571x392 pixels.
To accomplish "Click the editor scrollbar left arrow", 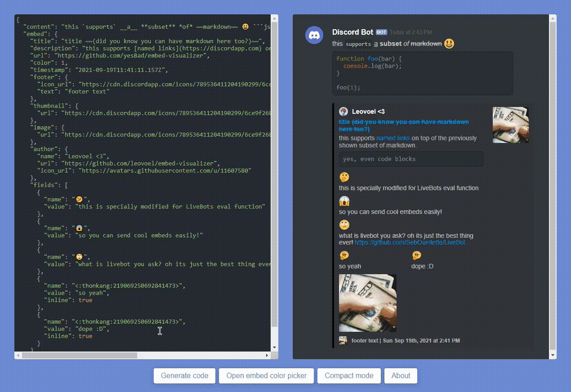I will pos(18,355).
